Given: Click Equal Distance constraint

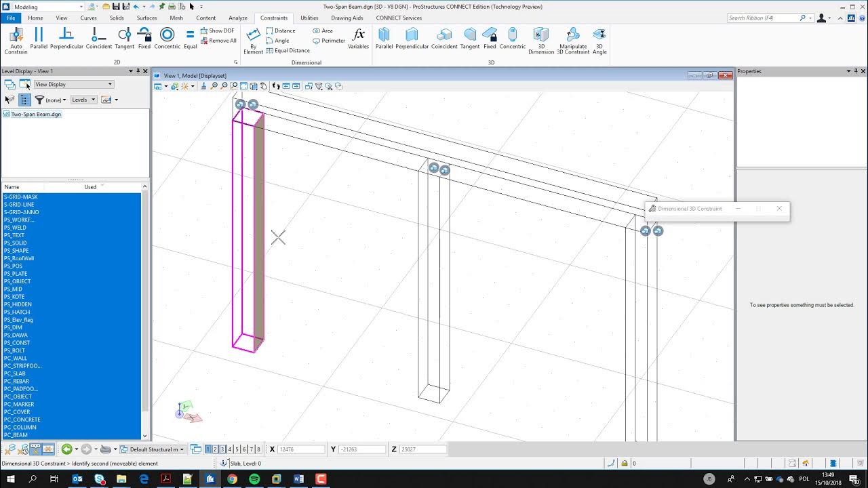Looking at the screenshot, I should click(288, 51).
